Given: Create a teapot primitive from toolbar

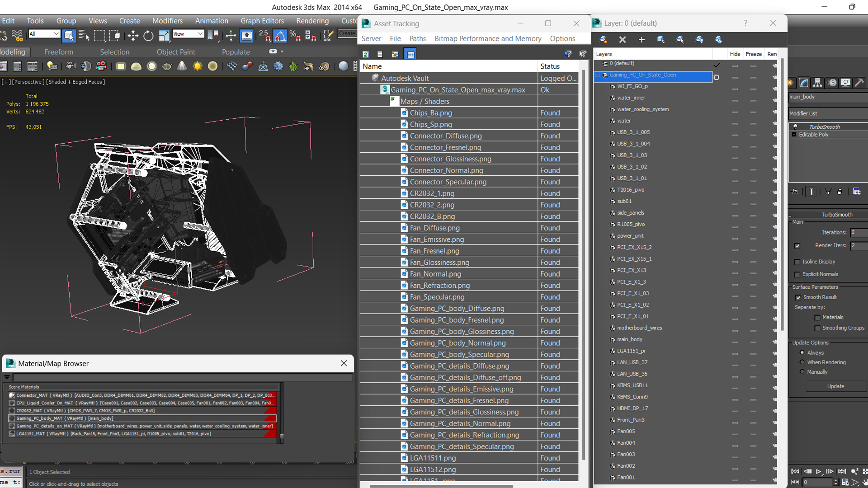Looking at the screenshot, I should (167, 66).
